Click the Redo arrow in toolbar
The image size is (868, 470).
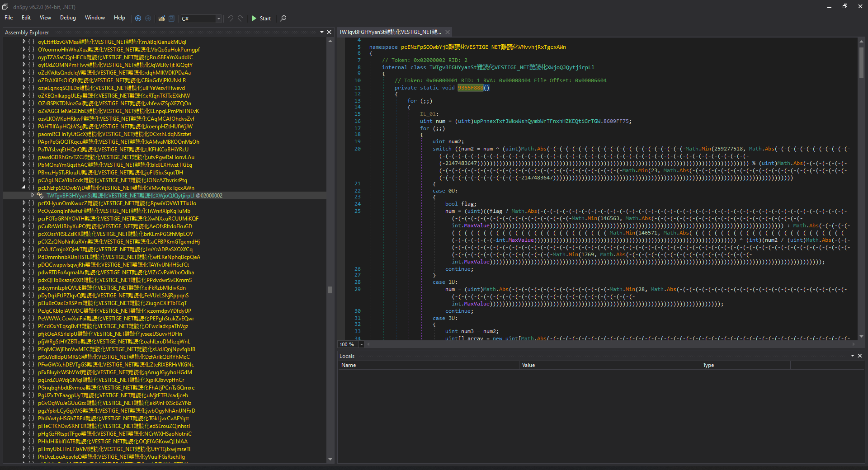tap(241, 19)
